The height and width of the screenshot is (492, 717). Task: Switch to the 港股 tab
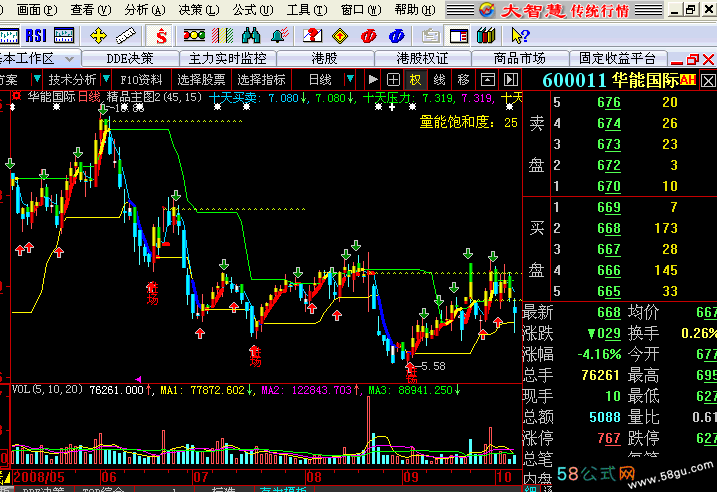tap(324, 59)
